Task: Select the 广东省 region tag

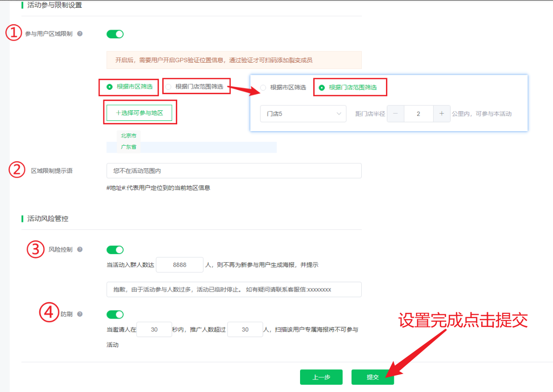Action: 128,146
